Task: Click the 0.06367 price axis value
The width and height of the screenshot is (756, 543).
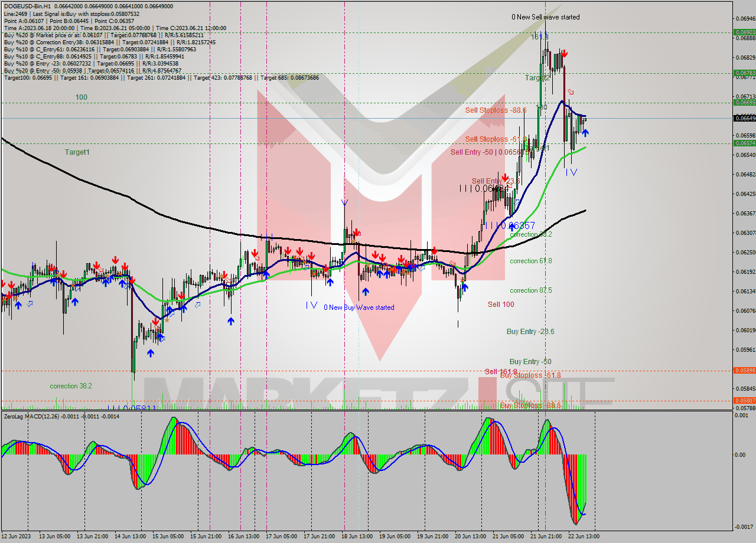Action: tap(746, 213)
